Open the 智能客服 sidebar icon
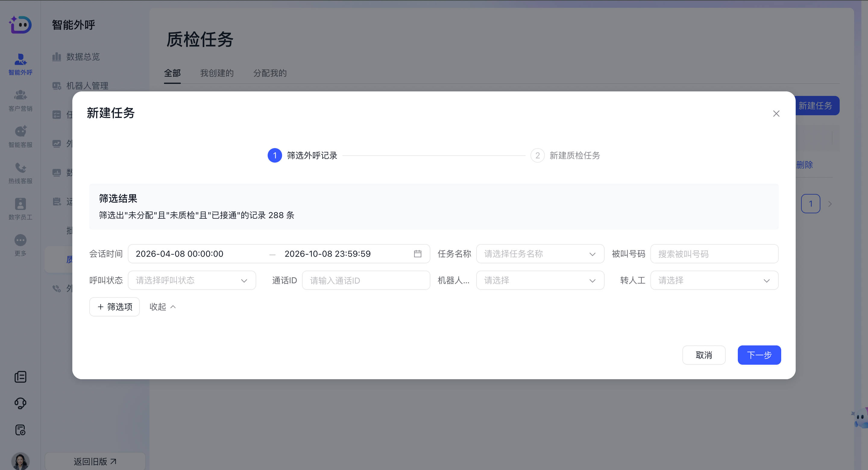 click(20, 131)
